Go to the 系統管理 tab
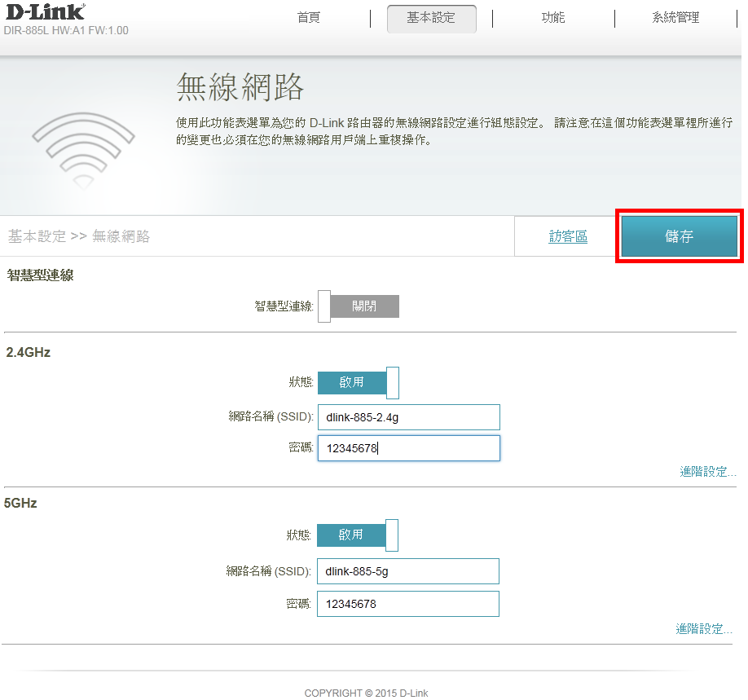 pos(675,18)
